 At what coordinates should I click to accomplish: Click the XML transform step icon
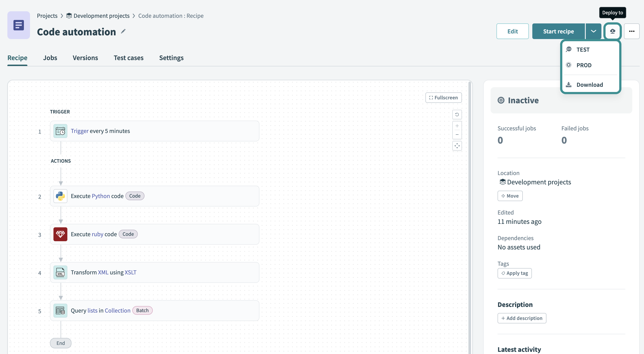(x=60, y=272)
